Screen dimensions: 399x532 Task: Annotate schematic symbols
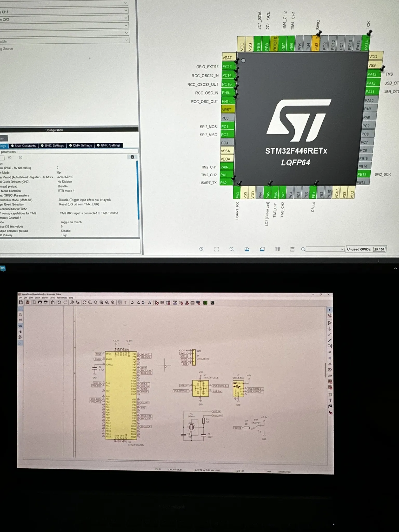[x=175, y=302]
